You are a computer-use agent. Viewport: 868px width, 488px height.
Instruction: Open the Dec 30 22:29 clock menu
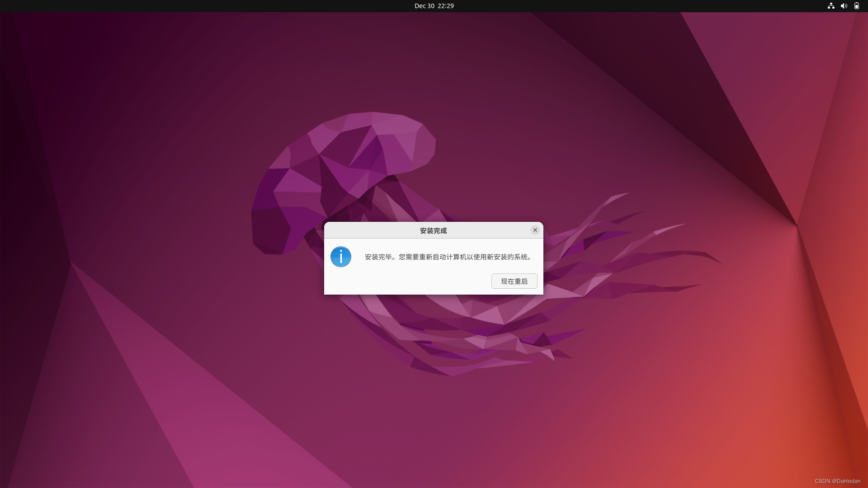[x=434, y=6]
